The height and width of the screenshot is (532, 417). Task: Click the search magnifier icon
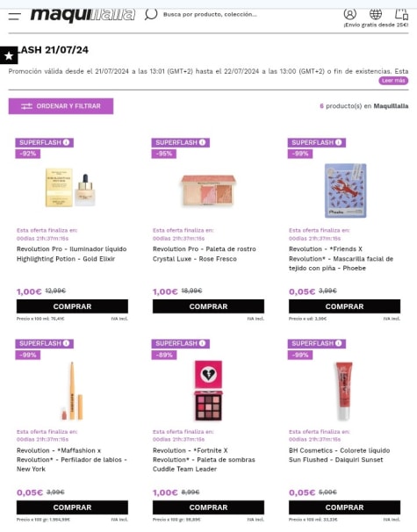[151, 14]
